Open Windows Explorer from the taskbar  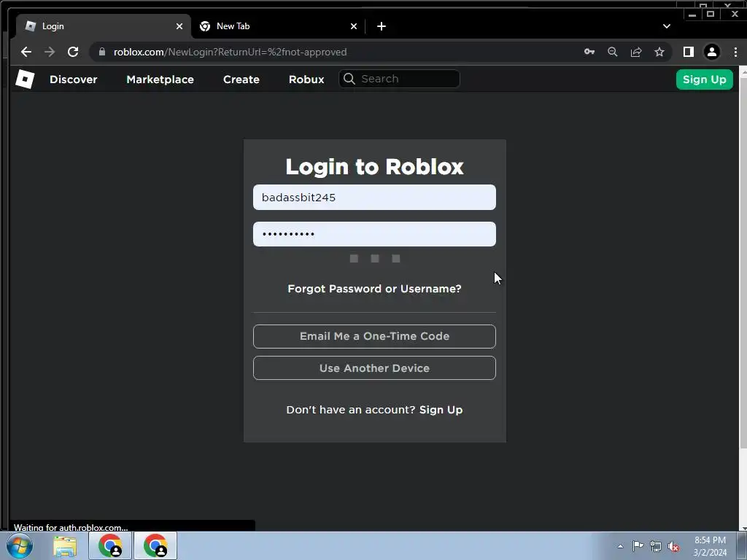[x=65, y=546]
